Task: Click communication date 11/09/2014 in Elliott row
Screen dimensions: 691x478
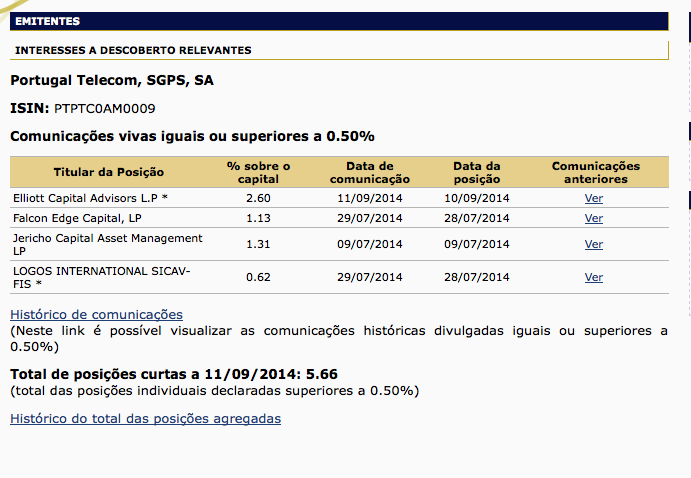Action: [370, 198]
